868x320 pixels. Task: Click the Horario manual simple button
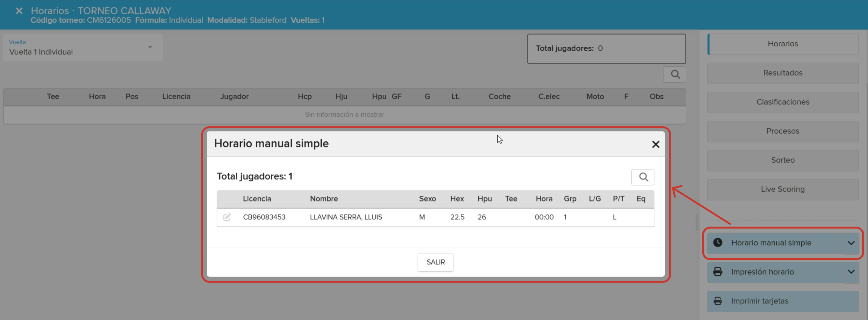click(x=775, y=243)
